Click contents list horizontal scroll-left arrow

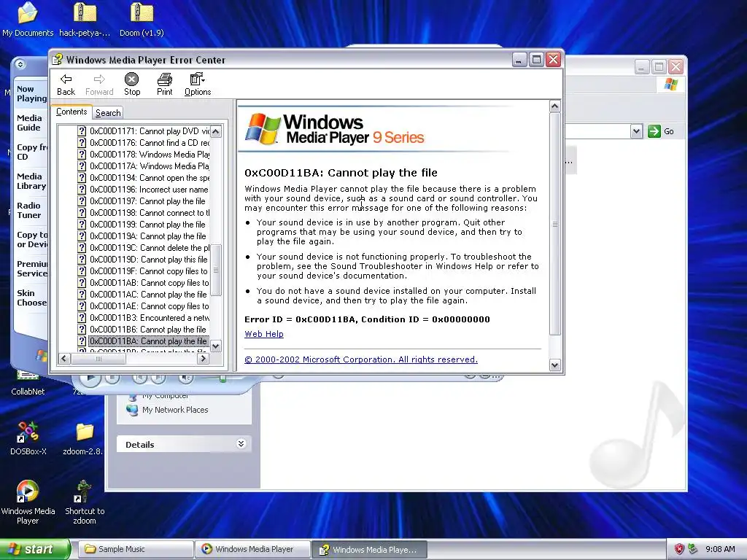[64, 359]
